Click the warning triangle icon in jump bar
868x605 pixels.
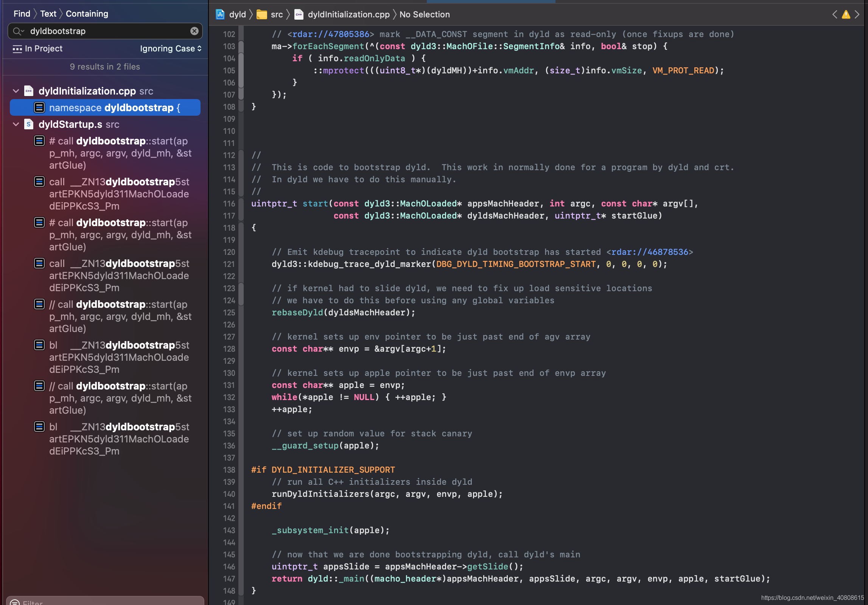click(x=846, y=14)
